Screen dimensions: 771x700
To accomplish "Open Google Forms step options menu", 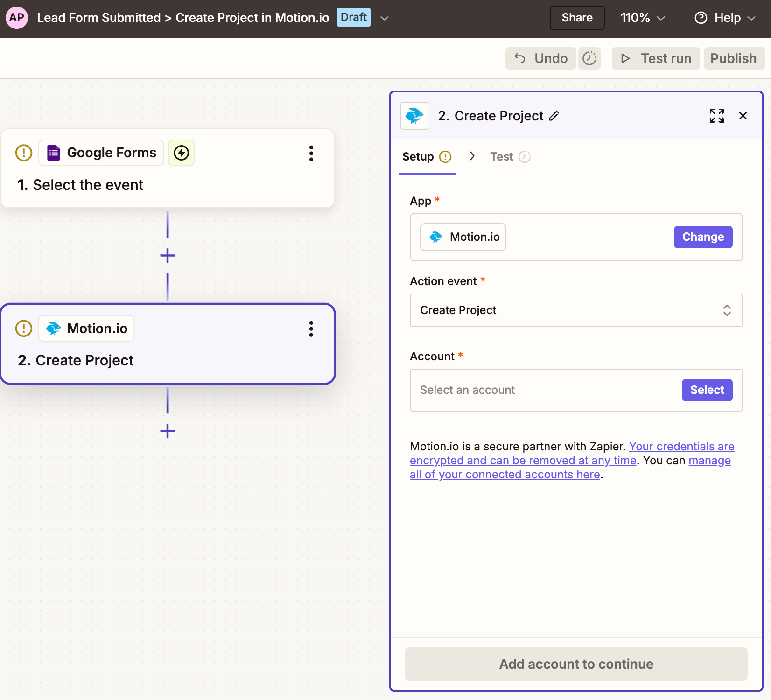I will tap(311, 153).
